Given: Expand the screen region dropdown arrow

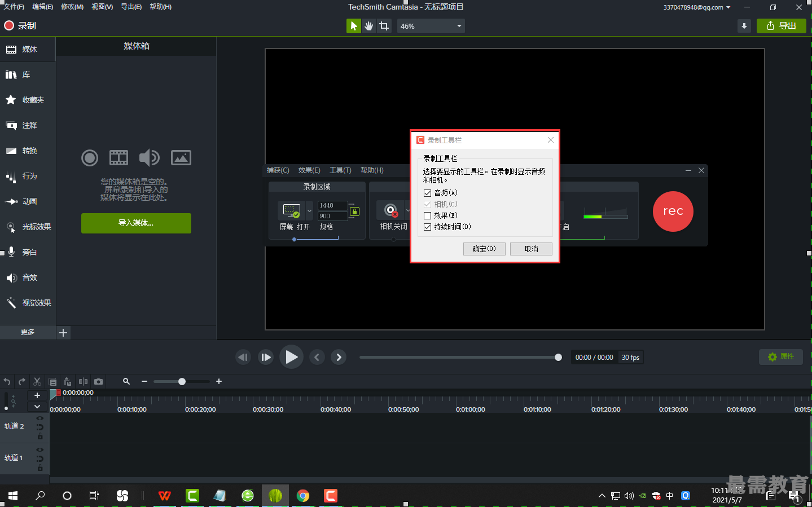Looking at the screenshot, I should (x=309, y=211).
